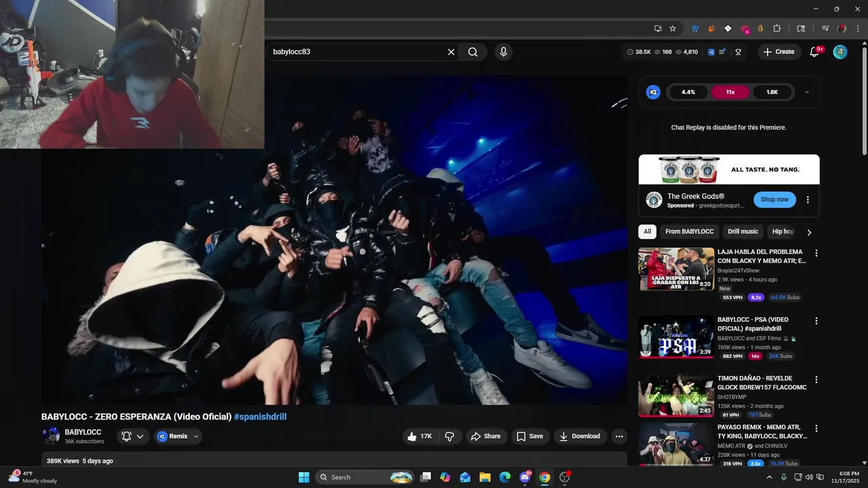Click the Create button
This screenshot has width=868, height=488.
pyautogui.click(x=779, y=52)
